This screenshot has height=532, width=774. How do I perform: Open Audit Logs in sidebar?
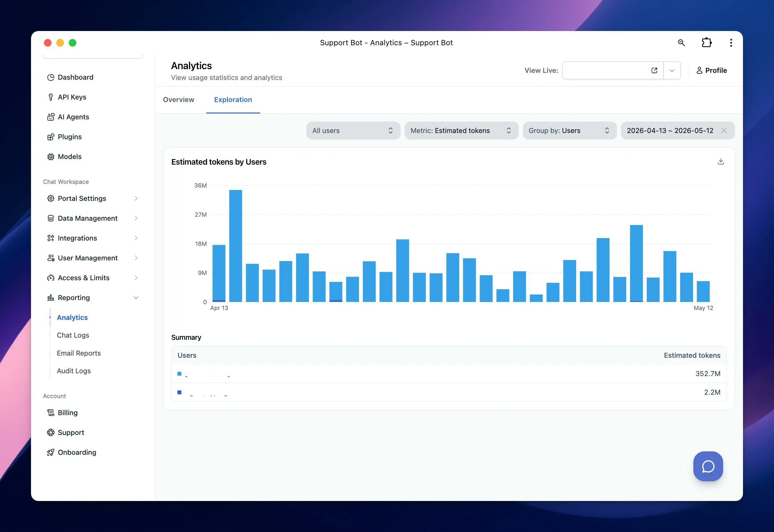pos(74,371)
